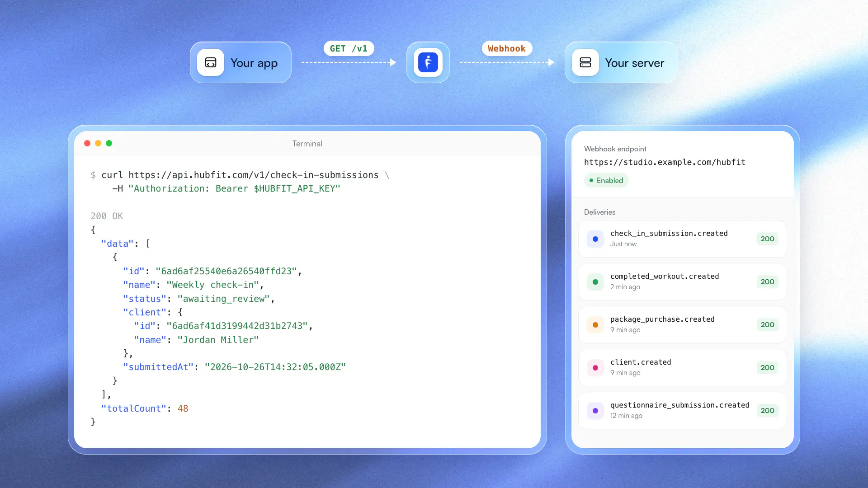Click the client id value 6ad6af41d3199442d31b2743
The height and width of the screenshot is (488, 868).
point(237,326)
